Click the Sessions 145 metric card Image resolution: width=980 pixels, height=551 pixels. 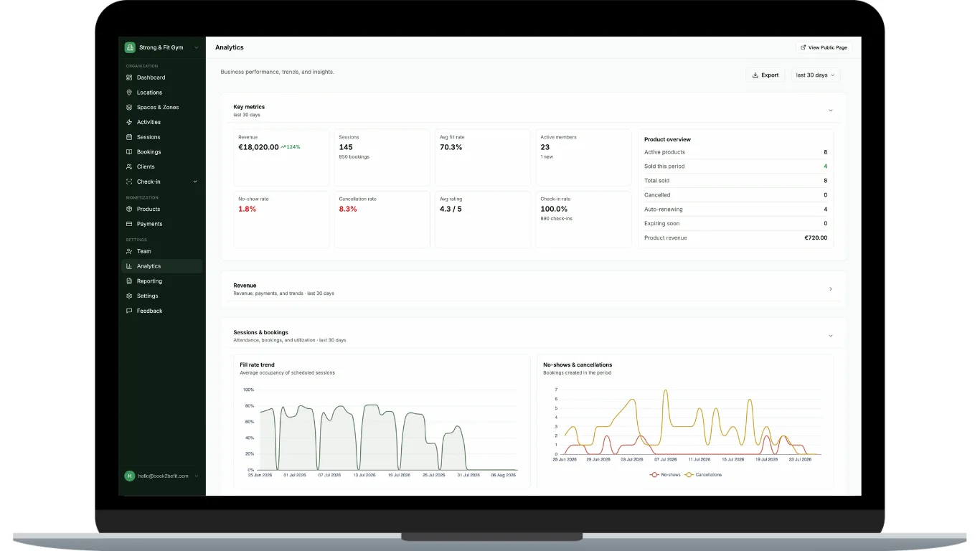tap(382, 158)
